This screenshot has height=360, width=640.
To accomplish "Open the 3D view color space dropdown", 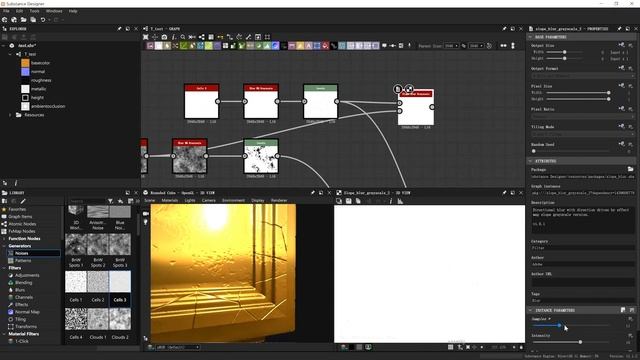I will pyautogui.click(x=177, y=347).
